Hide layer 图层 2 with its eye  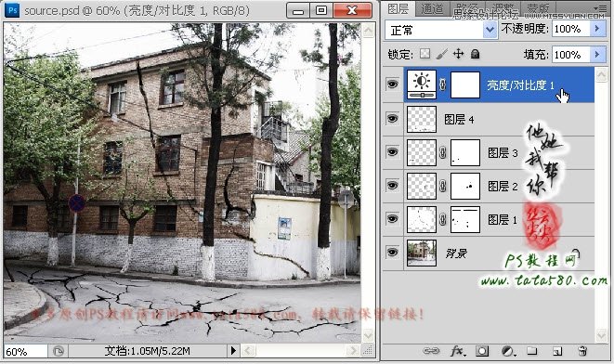(x=392, y=185)
